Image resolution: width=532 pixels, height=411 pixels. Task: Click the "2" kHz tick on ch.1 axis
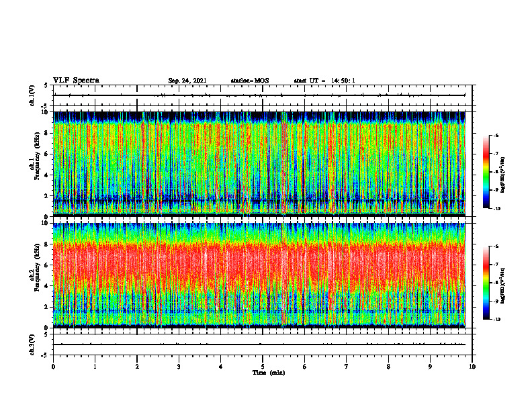(46, 195)
